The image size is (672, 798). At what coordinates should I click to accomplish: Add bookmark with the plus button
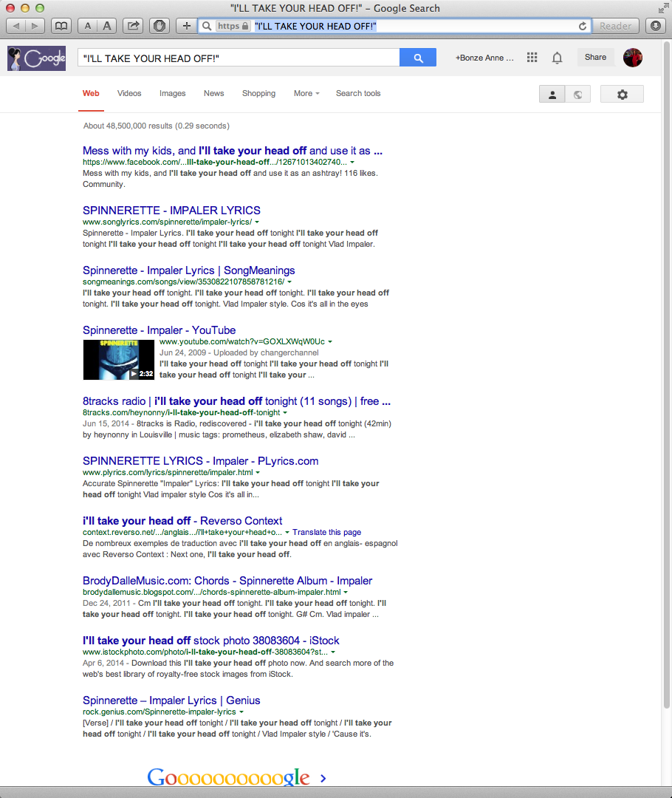click(187, 26)
